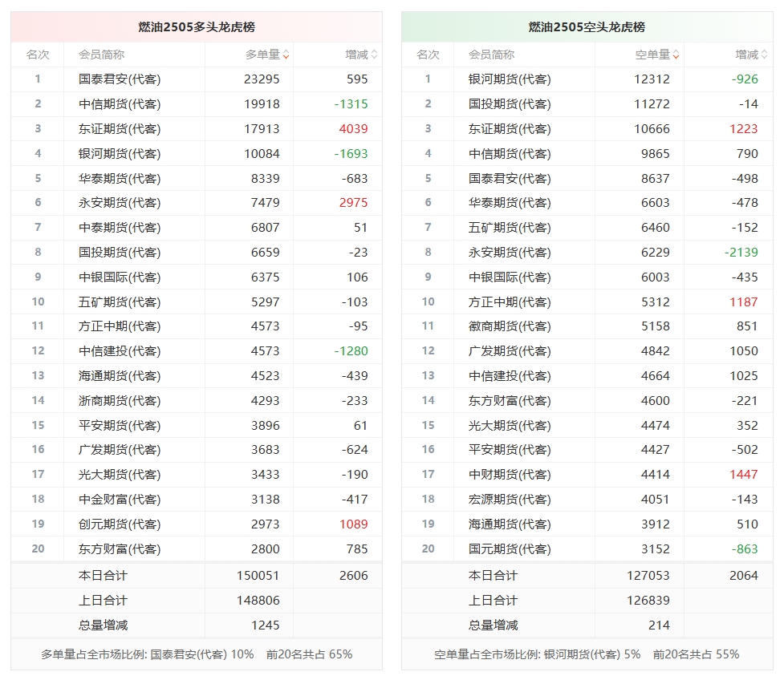Select 创元期货(代客) row in 多头 table
The image size is (784, 676).
120,524
